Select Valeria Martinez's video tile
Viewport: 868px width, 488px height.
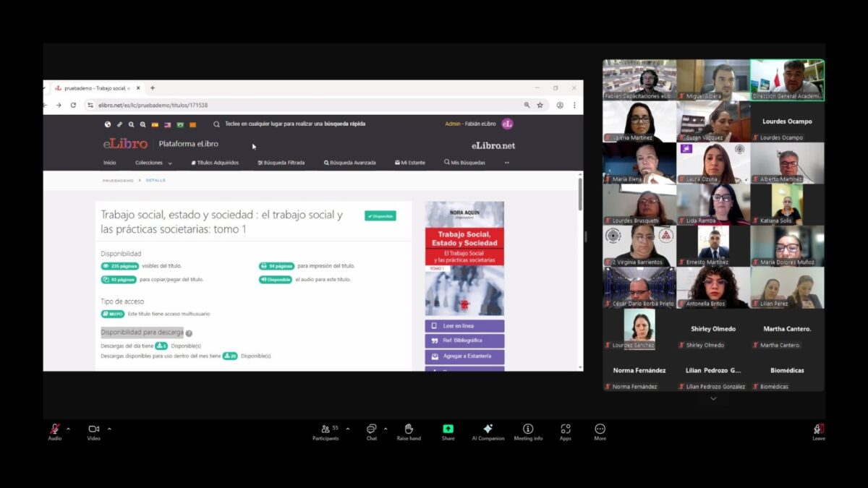tap(639, 121)
